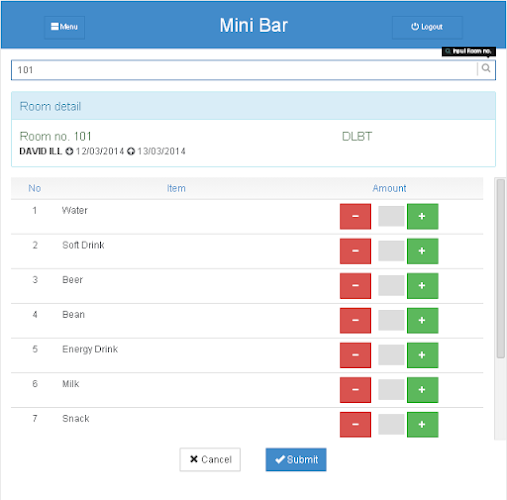Increase Water amount with plus button
Viewport: 507px width, 500px height.
click(422, 217)
